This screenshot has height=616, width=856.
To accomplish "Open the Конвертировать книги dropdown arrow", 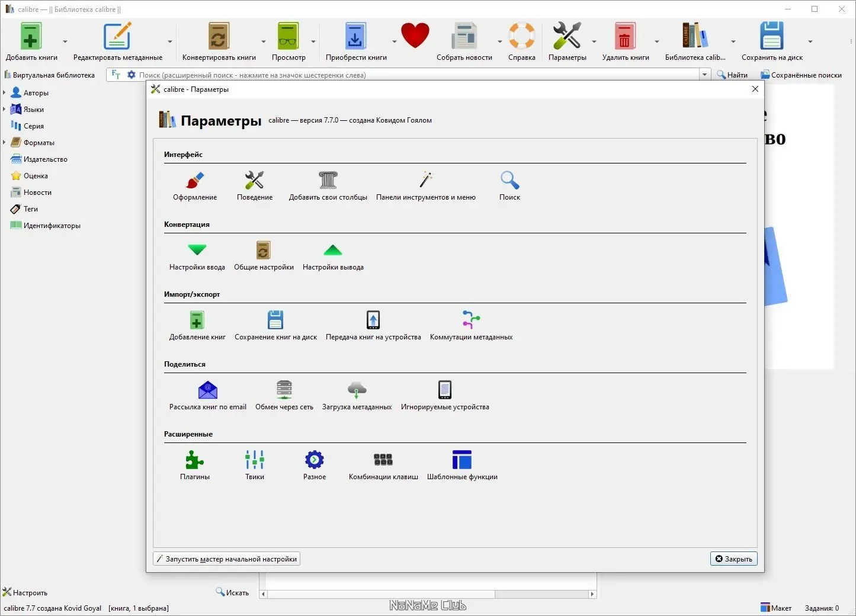I will [x=264, y=41].
